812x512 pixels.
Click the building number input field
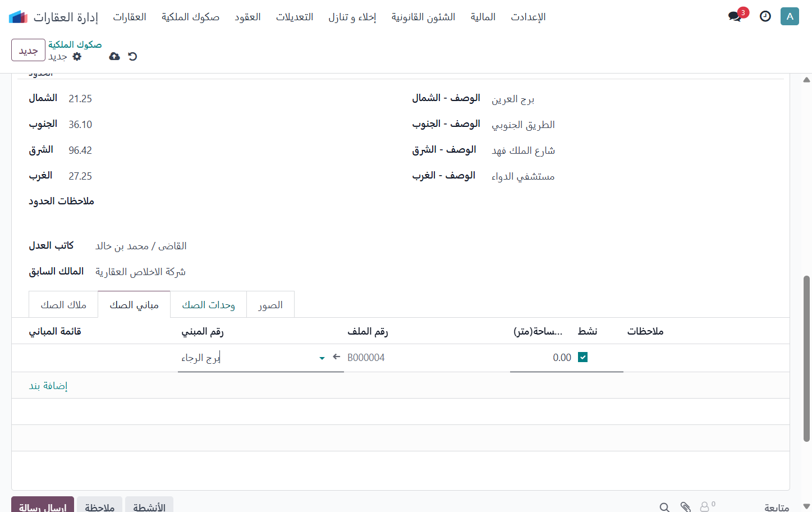pyautogui.click(x=247, y=358)
